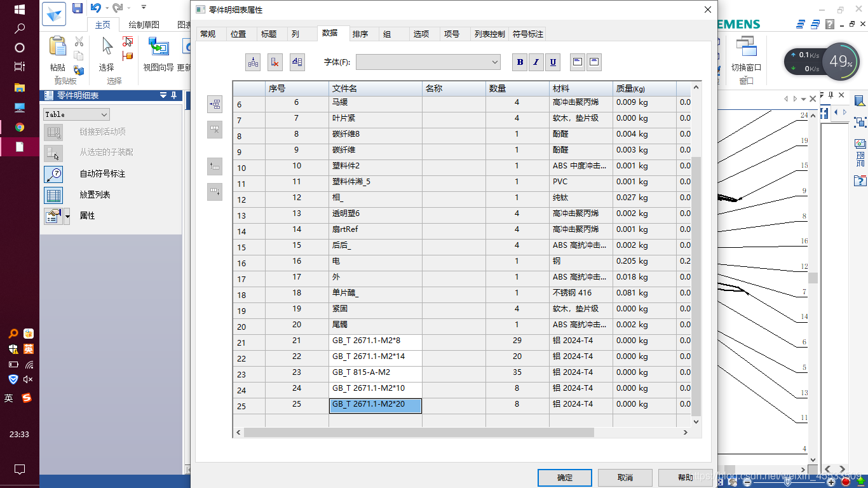The image size is (868, 488).
Task: Open the 符号标注 tab
Action: (528, 34)
